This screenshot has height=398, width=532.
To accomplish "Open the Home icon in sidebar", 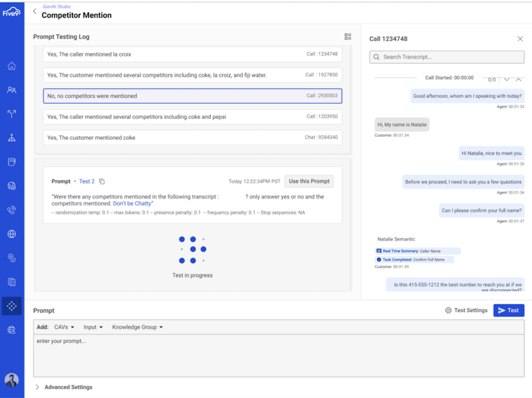I will 11,66.
